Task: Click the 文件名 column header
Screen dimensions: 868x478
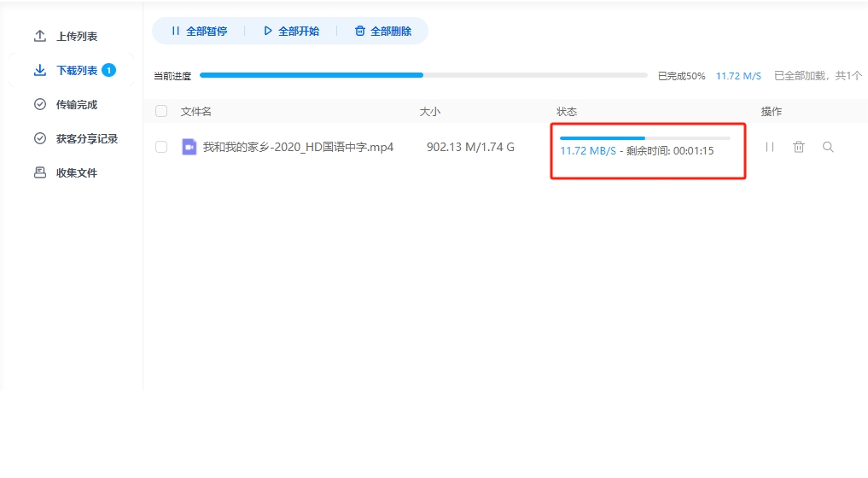Action: (x=196, y=111)
